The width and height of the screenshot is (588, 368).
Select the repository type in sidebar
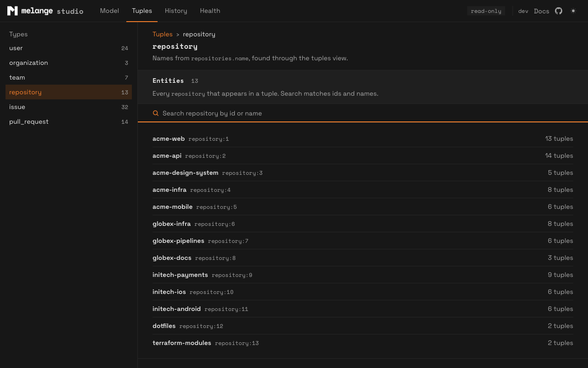[x=68, y=92]
